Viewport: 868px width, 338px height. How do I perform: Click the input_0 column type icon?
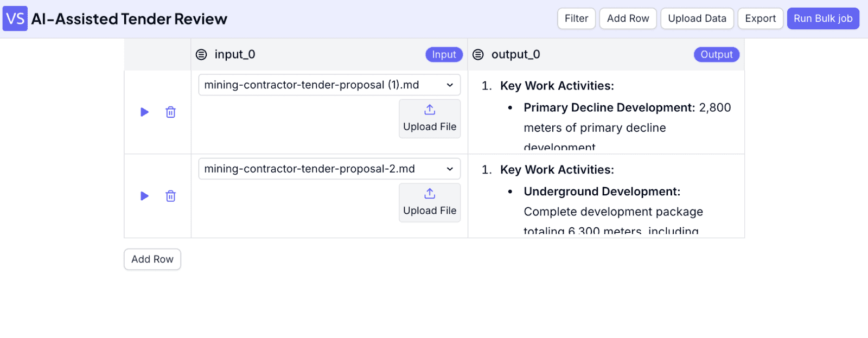201,54
